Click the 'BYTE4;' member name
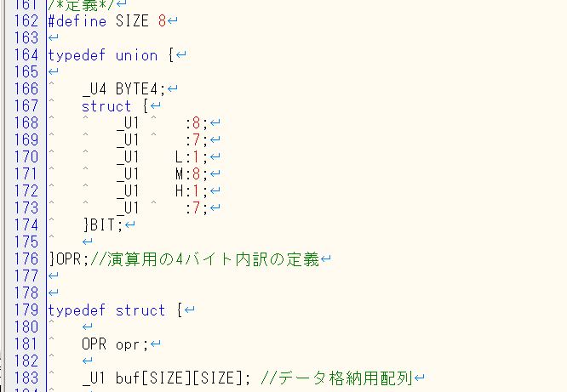Viewport: 567px width, 392px height. 140,89
